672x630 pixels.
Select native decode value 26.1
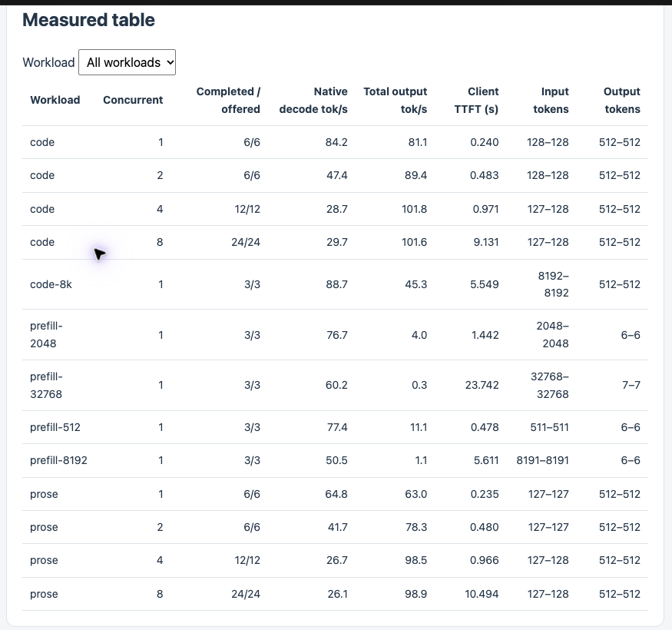pyautogui.click(x=337, y=594)
